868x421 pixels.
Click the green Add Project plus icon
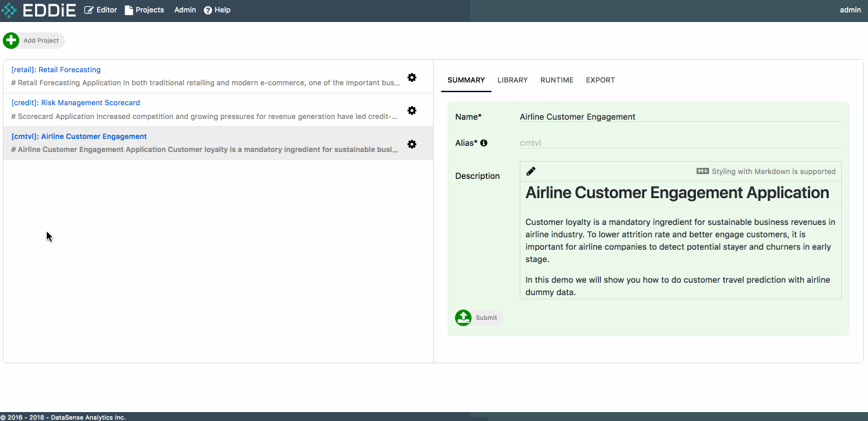click(x=11, y=41)
